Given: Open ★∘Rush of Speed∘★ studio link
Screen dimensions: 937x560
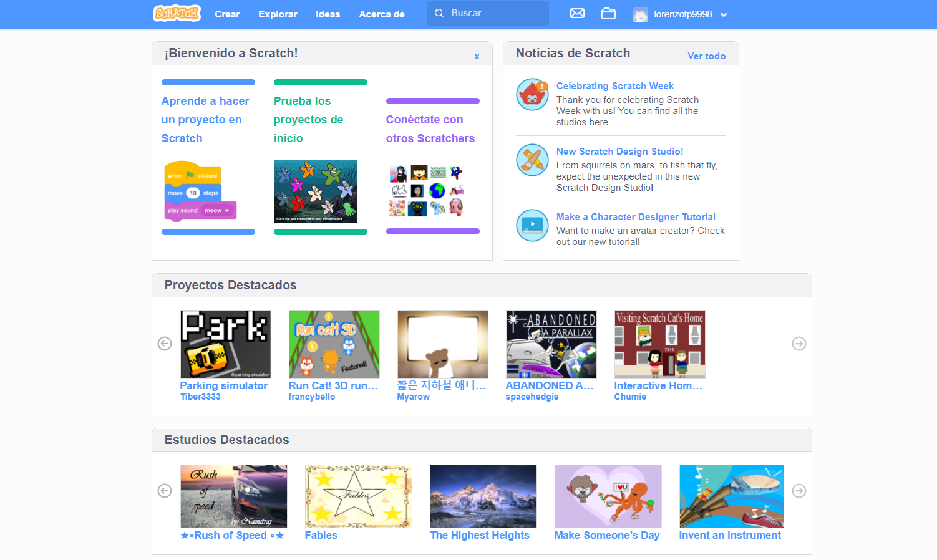Looking at the screenshot, I should pyautogui.click(x=232, y=535).
